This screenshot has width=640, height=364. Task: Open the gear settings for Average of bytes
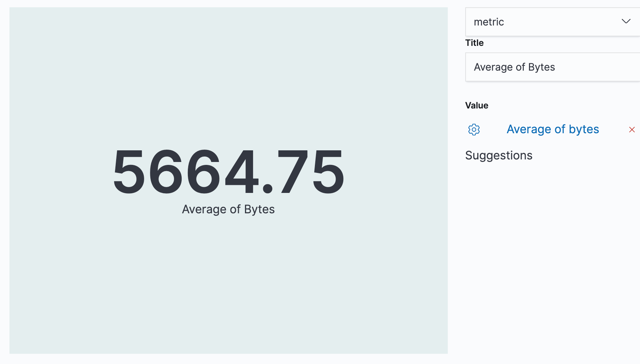click(474, 130)
